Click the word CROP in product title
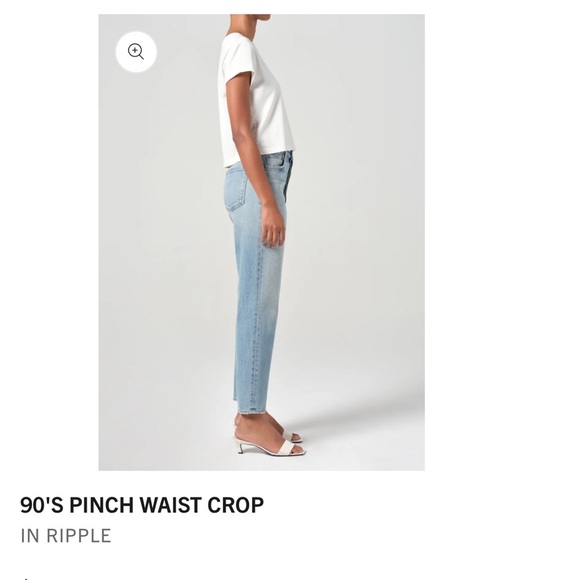Viewport: 580px width, 580px height. (x=236, y=505)
